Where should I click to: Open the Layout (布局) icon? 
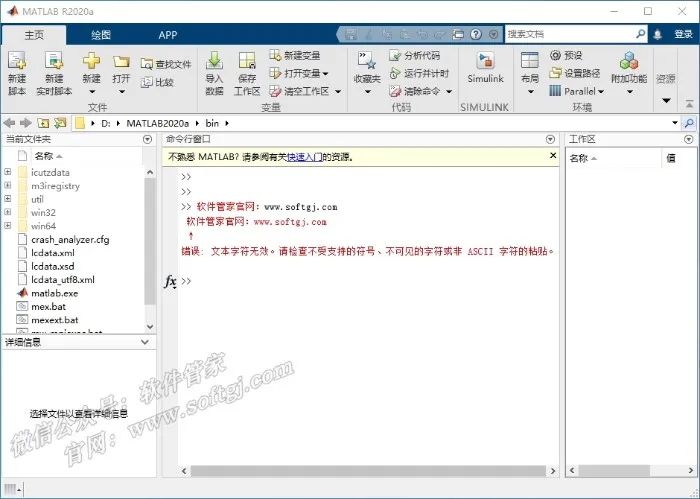coord(530,61)
